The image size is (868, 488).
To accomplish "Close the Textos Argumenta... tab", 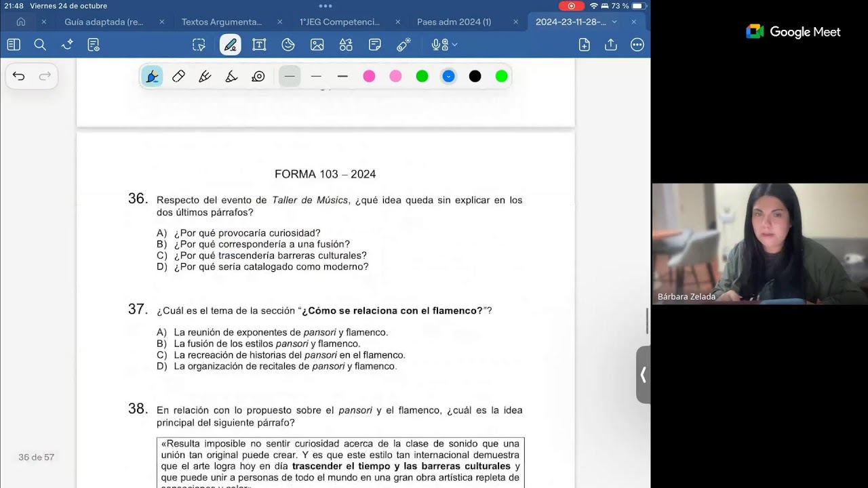I will point(279,22).
